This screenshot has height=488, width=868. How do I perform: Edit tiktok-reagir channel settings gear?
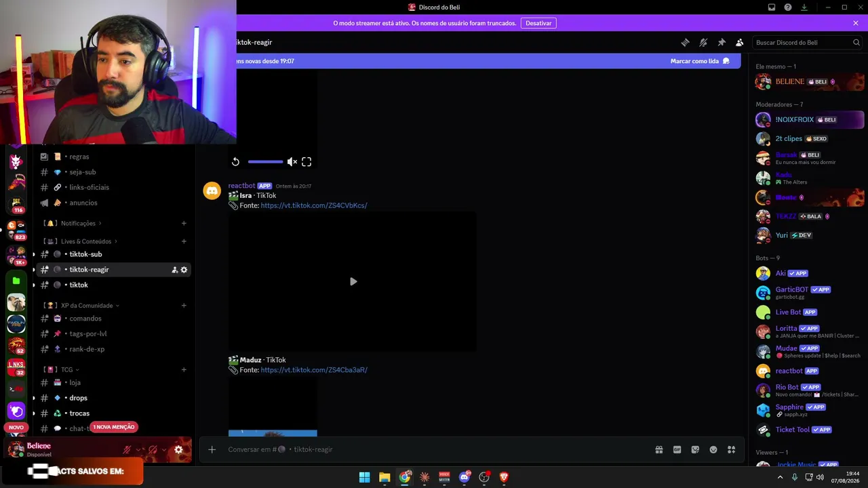[184, 270]
